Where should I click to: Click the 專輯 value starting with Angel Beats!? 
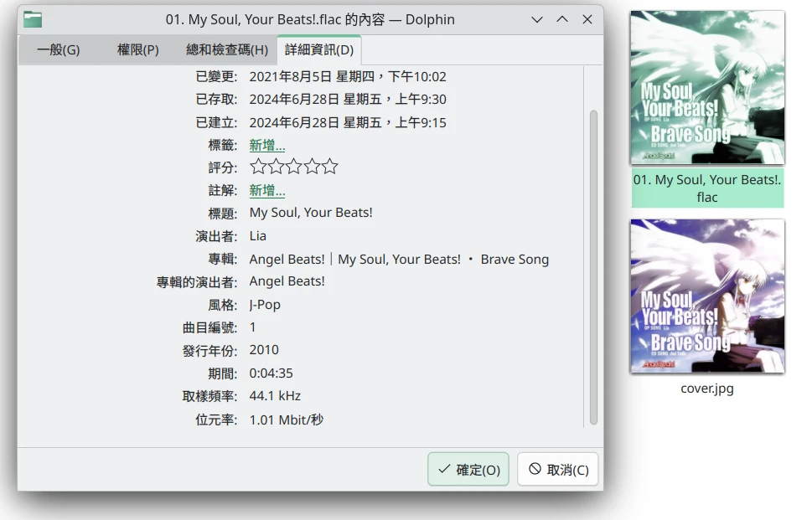point(399,260)
